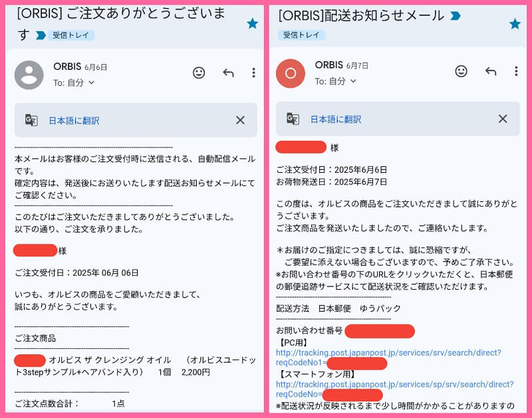Image resolution: width=532 pixels, height=418 pixels.
Task: Dismiss translate banner in right email
Action: pos(503,119)
